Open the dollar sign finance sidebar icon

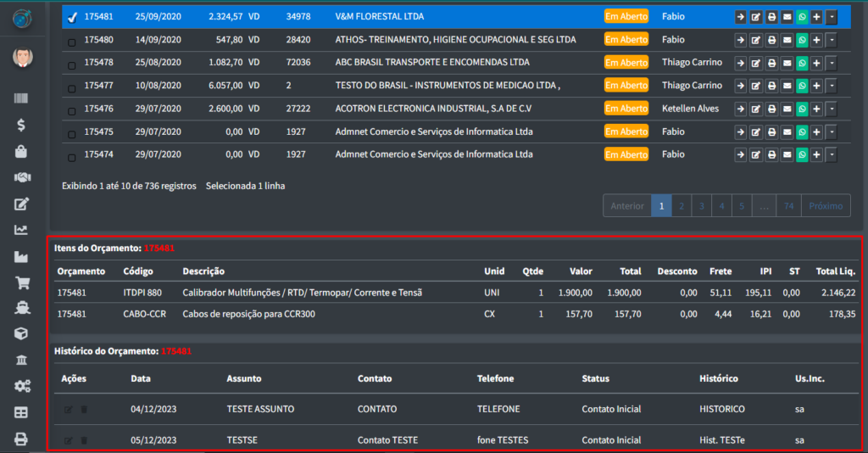point(22,126)
